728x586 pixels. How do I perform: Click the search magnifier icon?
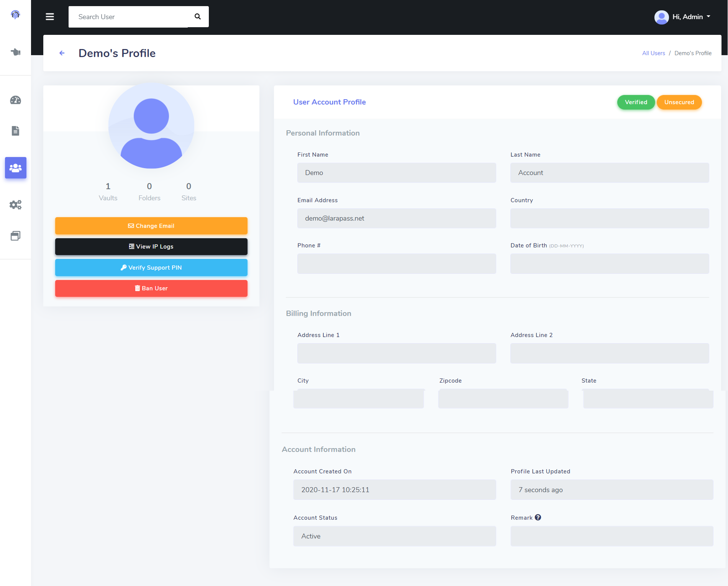(x=198, y=16)
